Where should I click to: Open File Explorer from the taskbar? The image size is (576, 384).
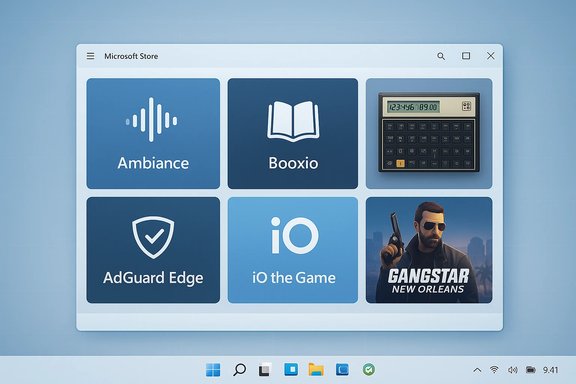(x=316, y=369)
